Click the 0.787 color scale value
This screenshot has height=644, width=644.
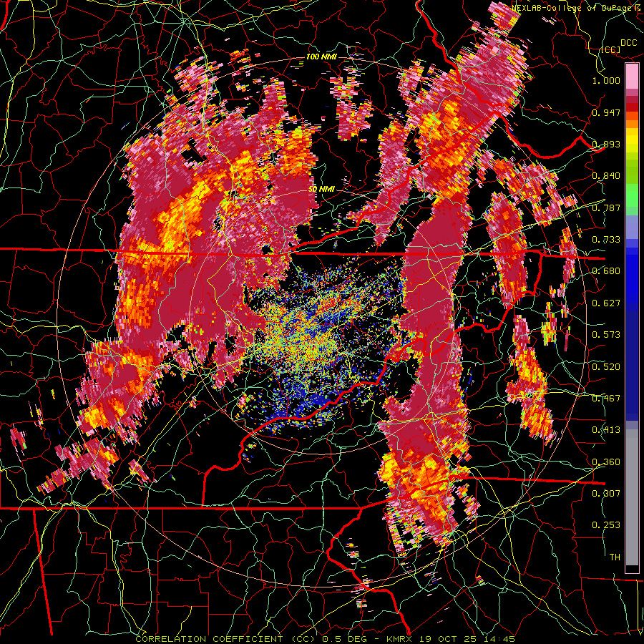click(x=606, y=208)
